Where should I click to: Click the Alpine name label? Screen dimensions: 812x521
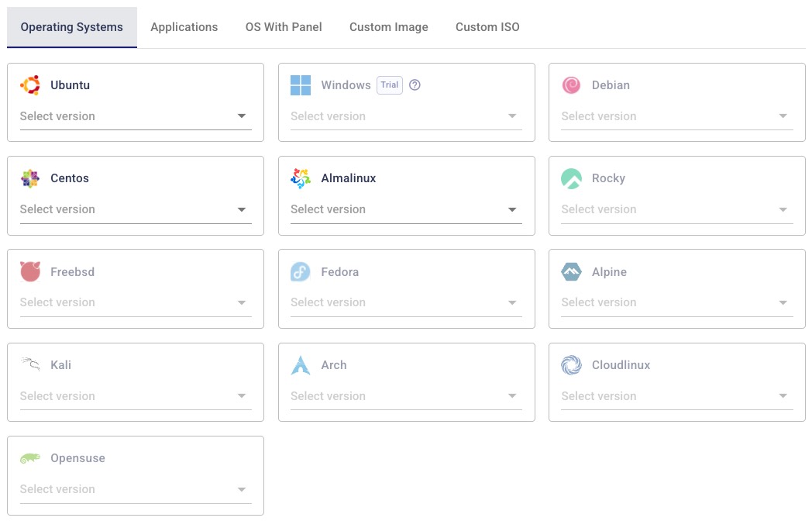coord(610,271)
